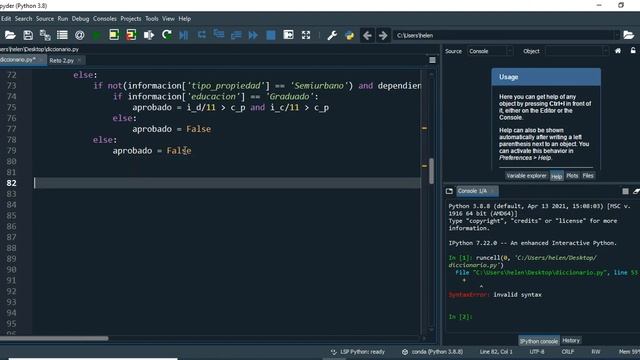Open the editor pane options menu
Viewport: 640px width, 360px height.
click(432, 60)
